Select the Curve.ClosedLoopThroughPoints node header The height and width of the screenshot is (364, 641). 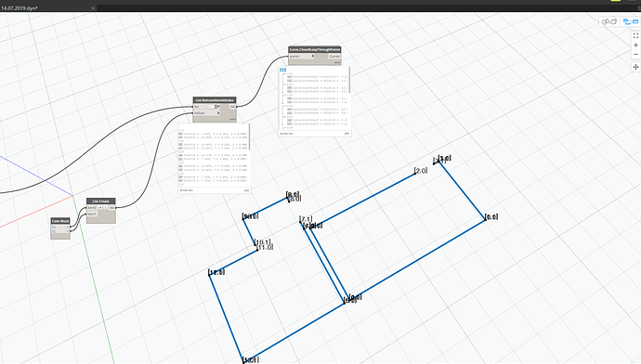pyautogui.click(x=314, y=49)
